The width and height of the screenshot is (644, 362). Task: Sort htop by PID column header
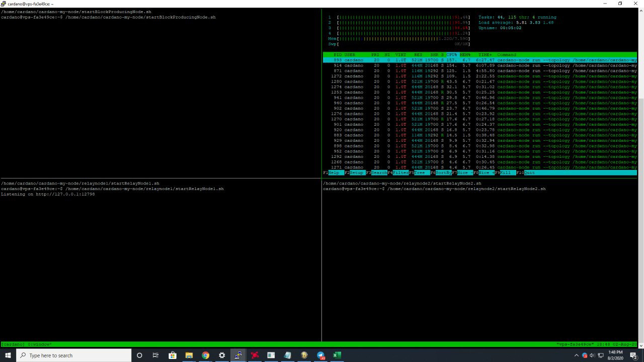click(338, 55)
